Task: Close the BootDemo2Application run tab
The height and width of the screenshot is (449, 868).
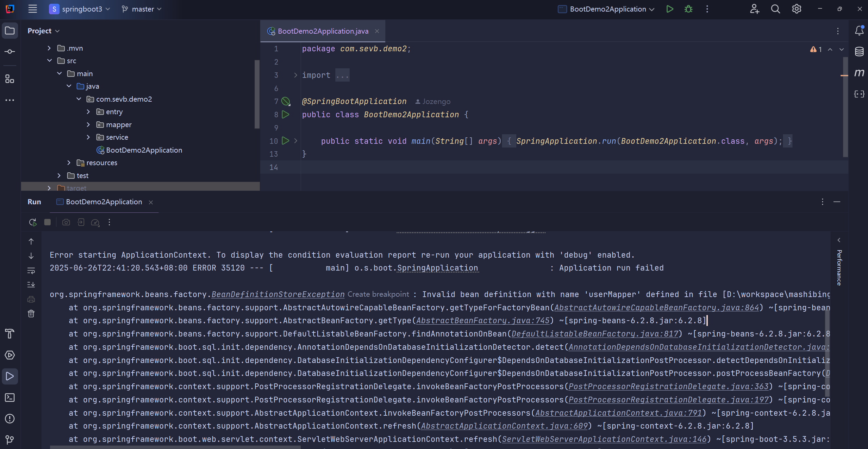Action: (x=151, y=203)
